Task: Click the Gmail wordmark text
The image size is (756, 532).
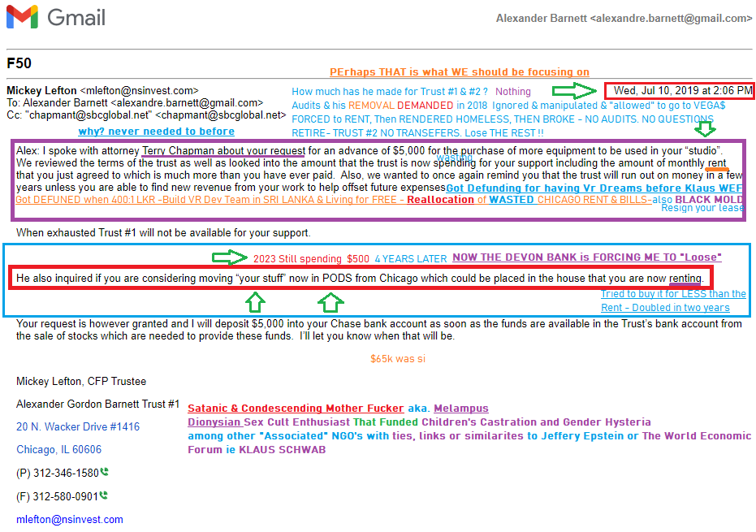Action: point(76,18)
